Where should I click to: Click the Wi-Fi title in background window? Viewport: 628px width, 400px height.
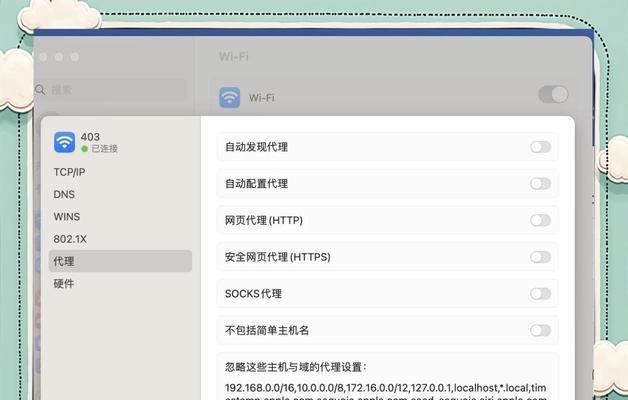[234, 56]
